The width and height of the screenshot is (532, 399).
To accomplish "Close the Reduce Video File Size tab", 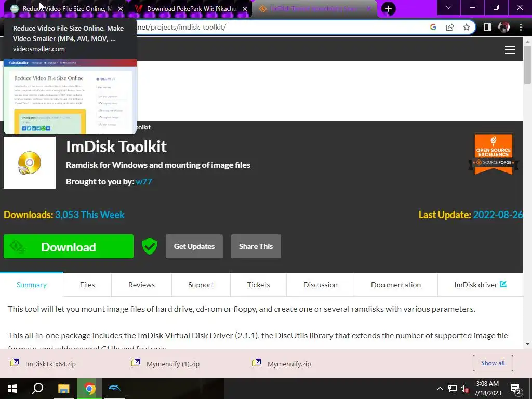I will (121, 9).
